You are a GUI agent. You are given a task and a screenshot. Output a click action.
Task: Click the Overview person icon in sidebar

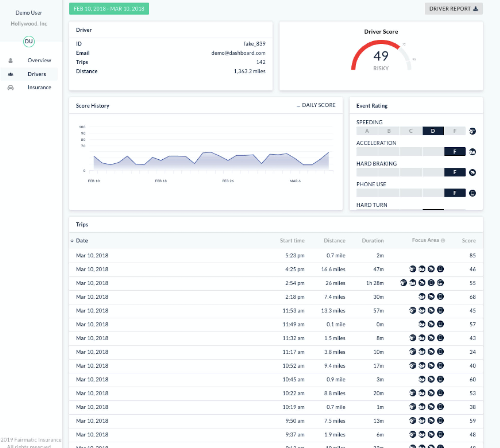click(11, 60)
